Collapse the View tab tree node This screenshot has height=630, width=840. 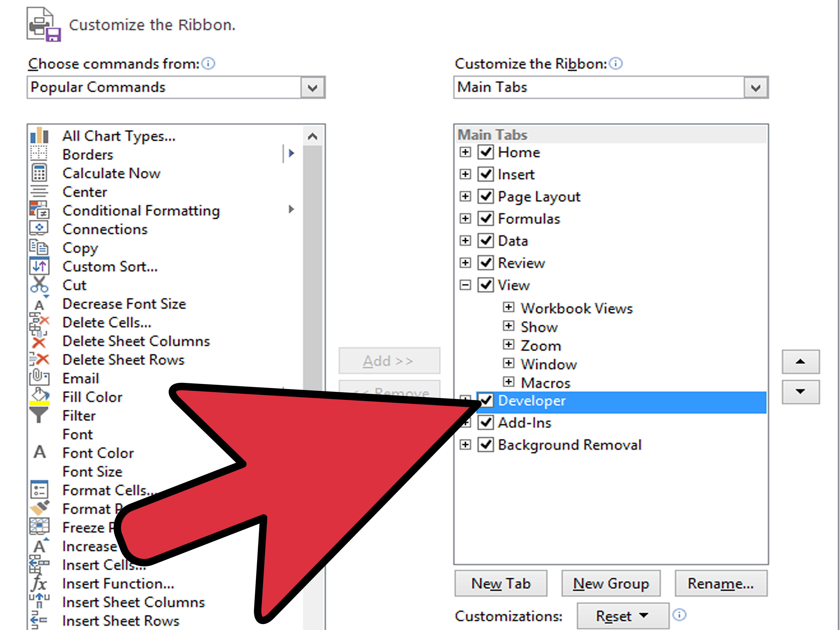(465, 285)
